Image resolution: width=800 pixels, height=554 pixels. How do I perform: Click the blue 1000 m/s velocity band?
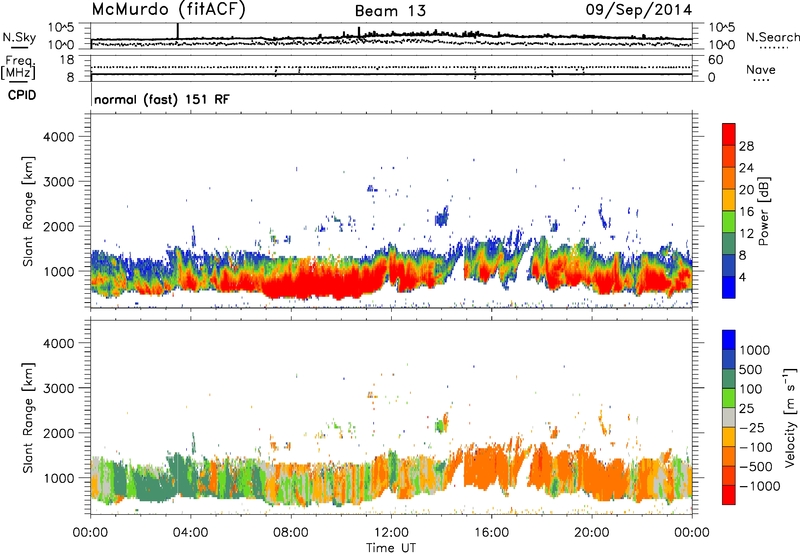pyautogui.click(x=729, y=340)
